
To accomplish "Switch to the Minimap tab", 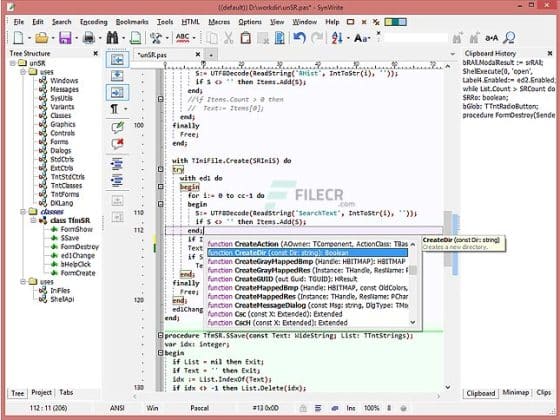I will [x=515, y=392].
